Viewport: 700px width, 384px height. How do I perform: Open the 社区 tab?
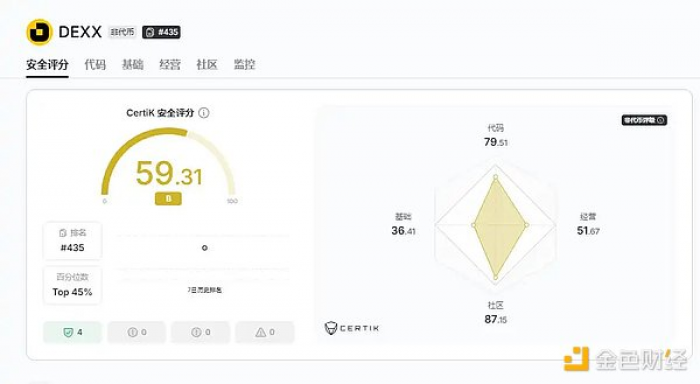[207, 65]
